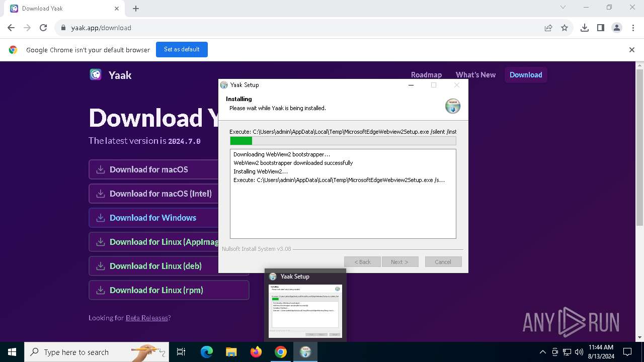This screenshot has width=644, height=362.
Task: Open Chrome downloads icon
Action: pyautogui.click(x=585, y=28)
